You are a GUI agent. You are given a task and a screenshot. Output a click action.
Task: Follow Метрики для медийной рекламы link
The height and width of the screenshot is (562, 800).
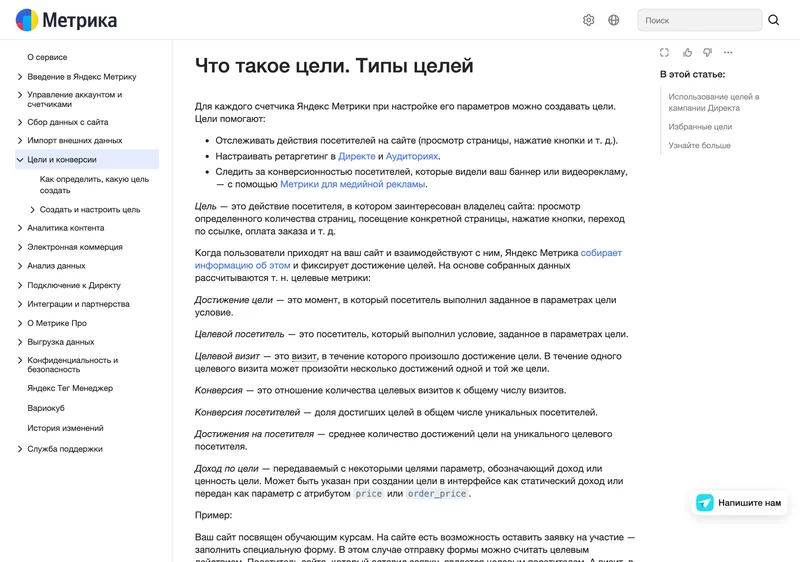(353, 184)
